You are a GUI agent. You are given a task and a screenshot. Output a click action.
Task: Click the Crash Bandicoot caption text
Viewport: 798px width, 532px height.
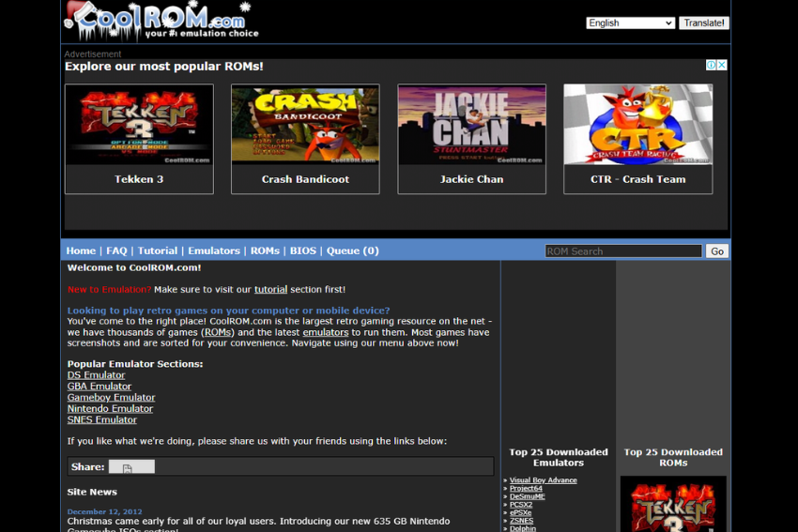pyautogui.click(x=305, y=179)
